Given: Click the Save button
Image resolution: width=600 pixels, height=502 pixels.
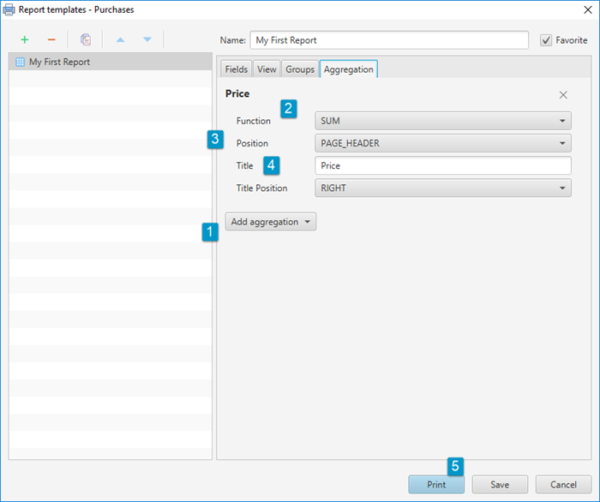Looking at the screenshot, I should pos(499,484).
